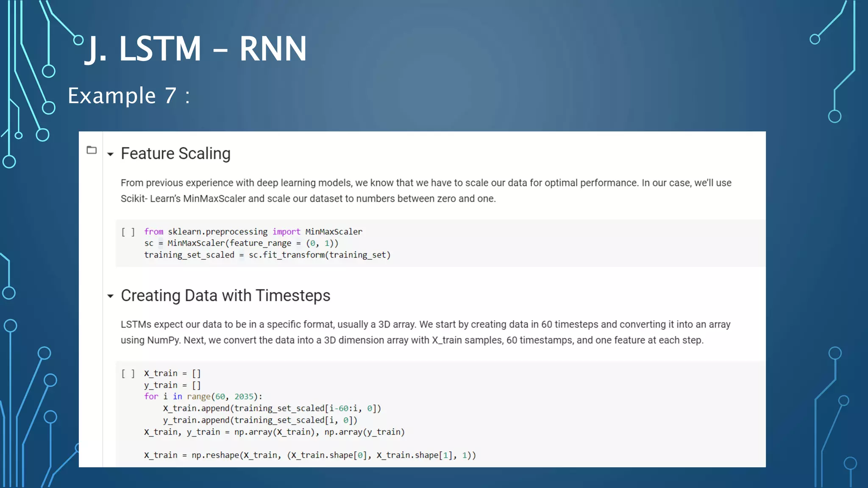Click the line 'from sklearn.preprocessing import MinMaxScaler'
Viewport: 868px width, 488px height.
[x=253, y=232]
